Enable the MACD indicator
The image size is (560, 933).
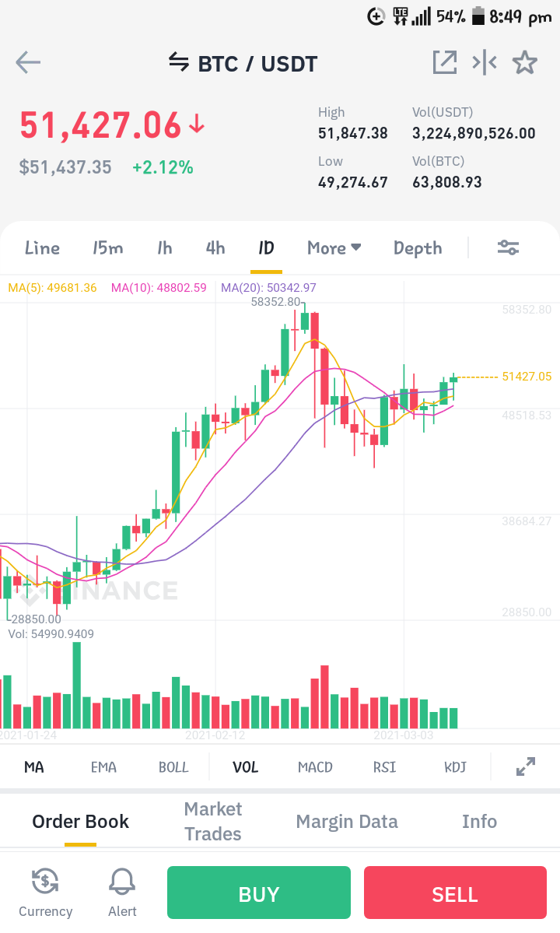point(315,767)
